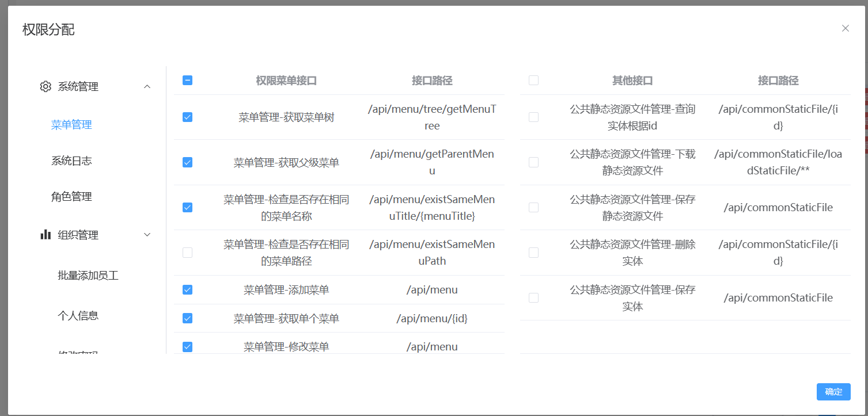868x416 pixels.
Task: Click the 权限菜单接口 column header
Action: [286, 81]
